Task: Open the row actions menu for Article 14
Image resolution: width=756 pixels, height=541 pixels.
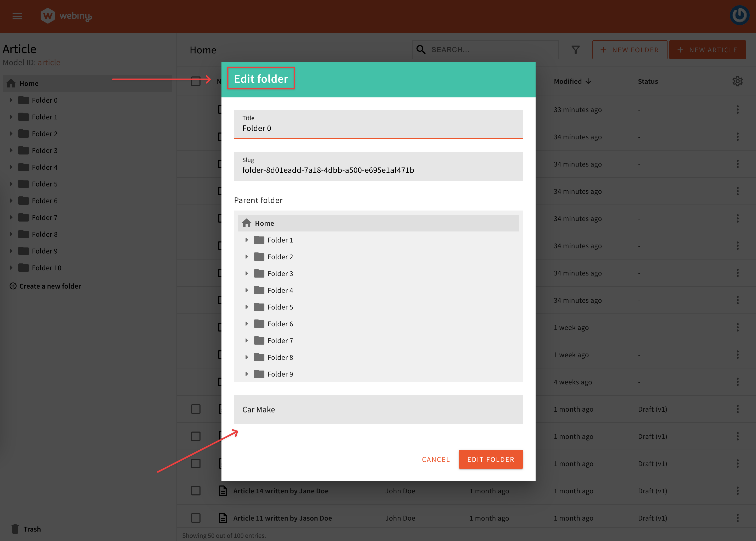Action: point(738,491)
